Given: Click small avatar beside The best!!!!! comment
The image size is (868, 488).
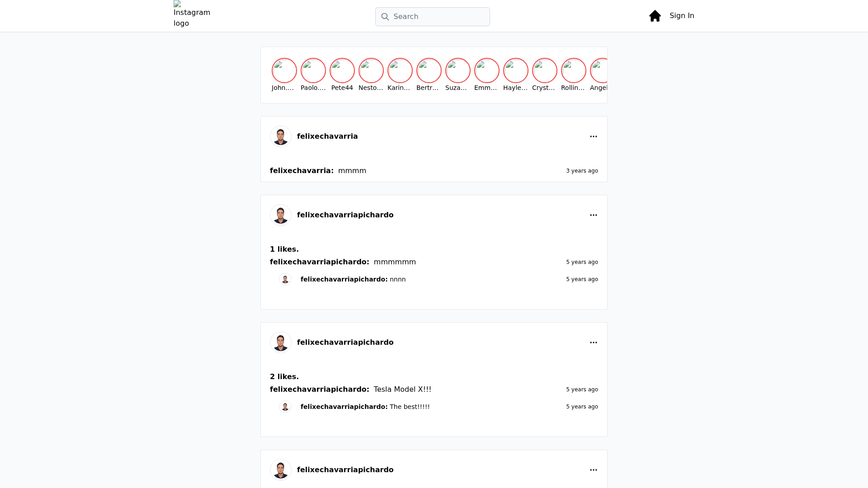Looking at the screenshot, I should 285,407.
